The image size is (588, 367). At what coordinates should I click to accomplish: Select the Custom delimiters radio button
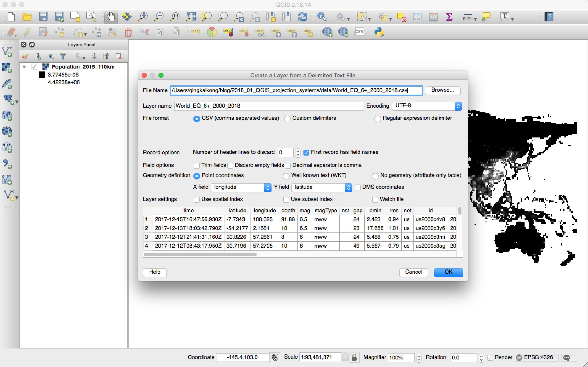tap(287, 119)
